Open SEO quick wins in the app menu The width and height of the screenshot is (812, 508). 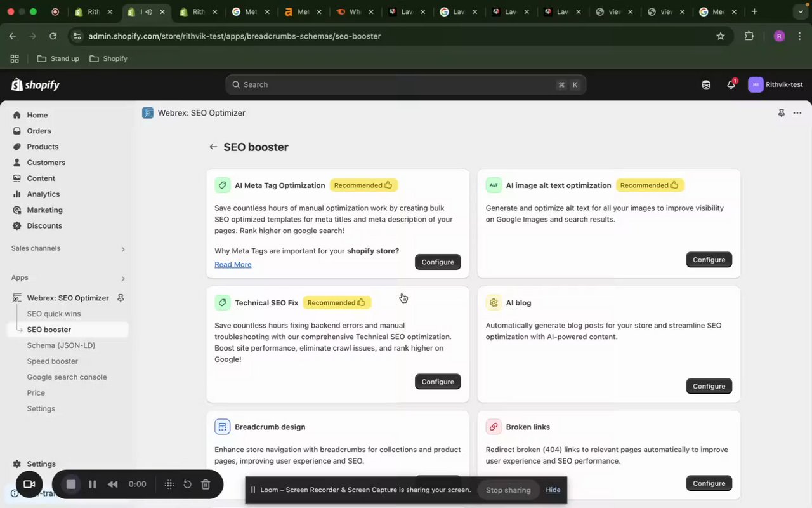54,314
